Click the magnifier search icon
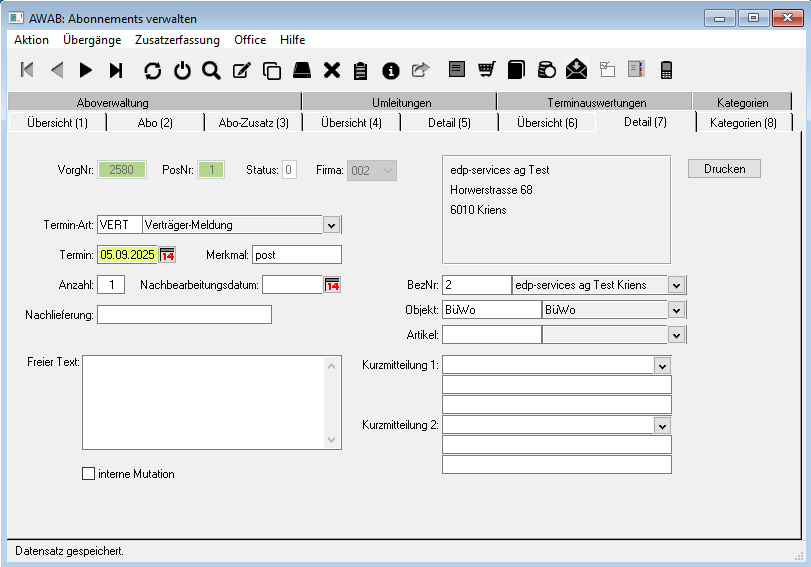Viewport: 811px width, 567px height. pos(211,70)
